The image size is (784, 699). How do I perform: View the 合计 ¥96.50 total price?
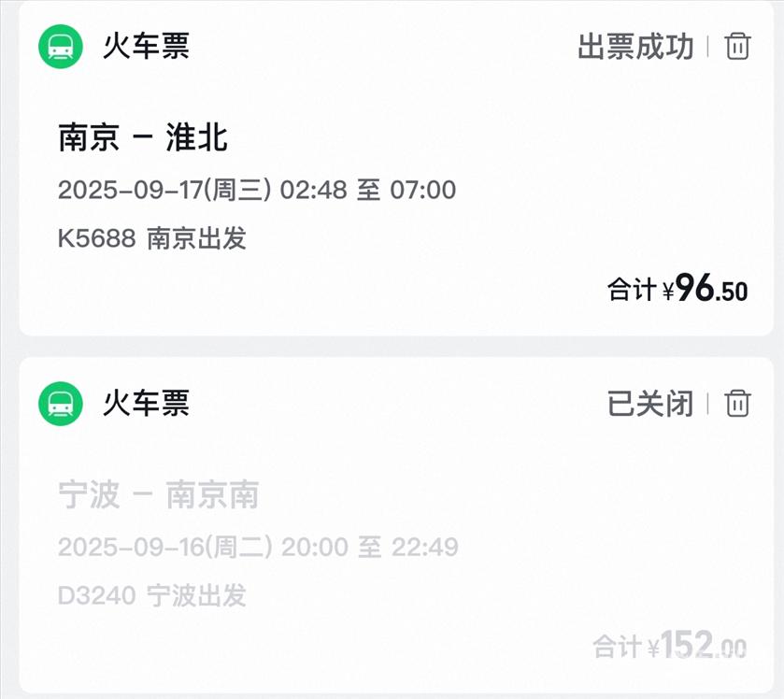[677, 289]
